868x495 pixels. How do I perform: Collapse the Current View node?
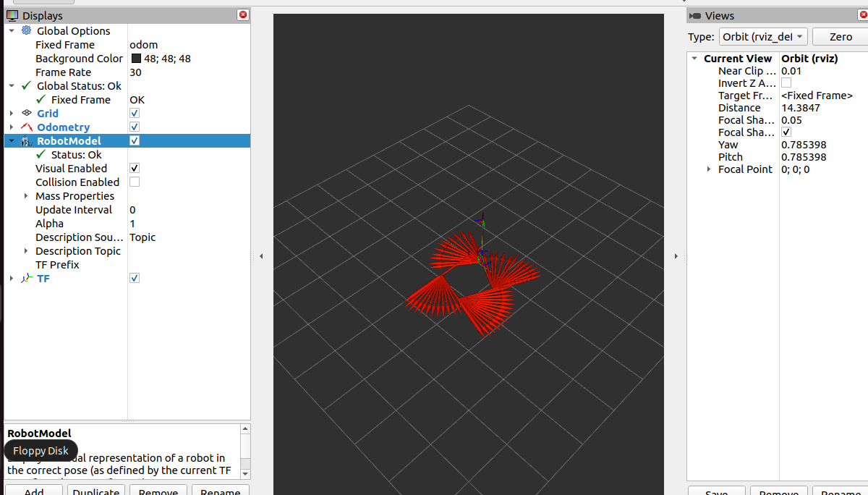(694, 59)
